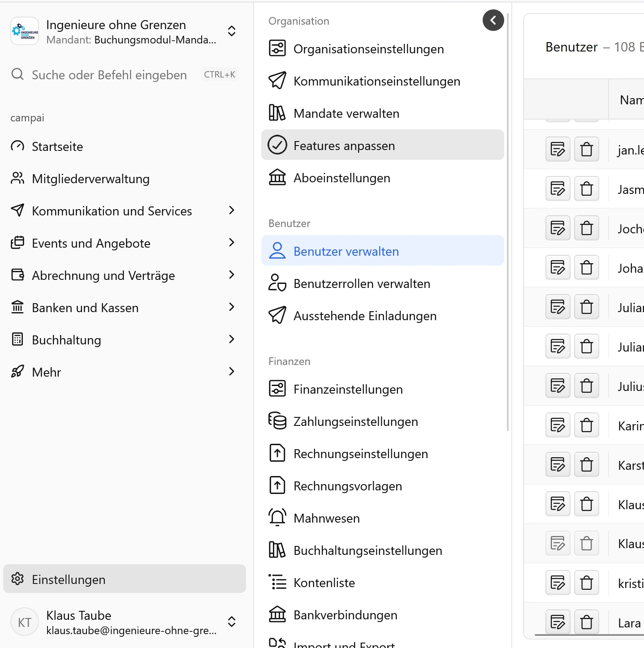Click the delete icon in the Lara row
644x648 pixels.
(586, 622)
